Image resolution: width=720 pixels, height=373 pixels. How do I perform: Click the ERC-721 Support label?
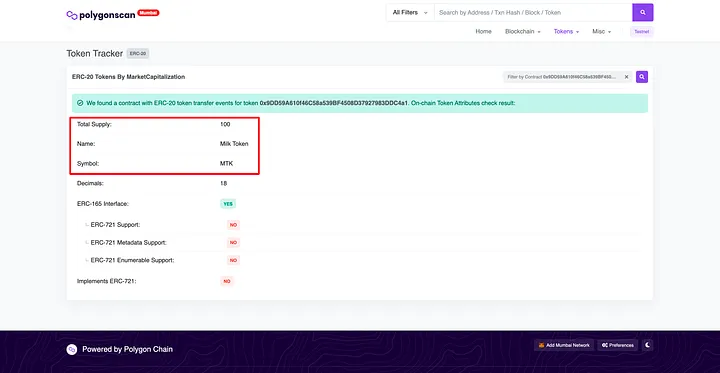[115, 225]
